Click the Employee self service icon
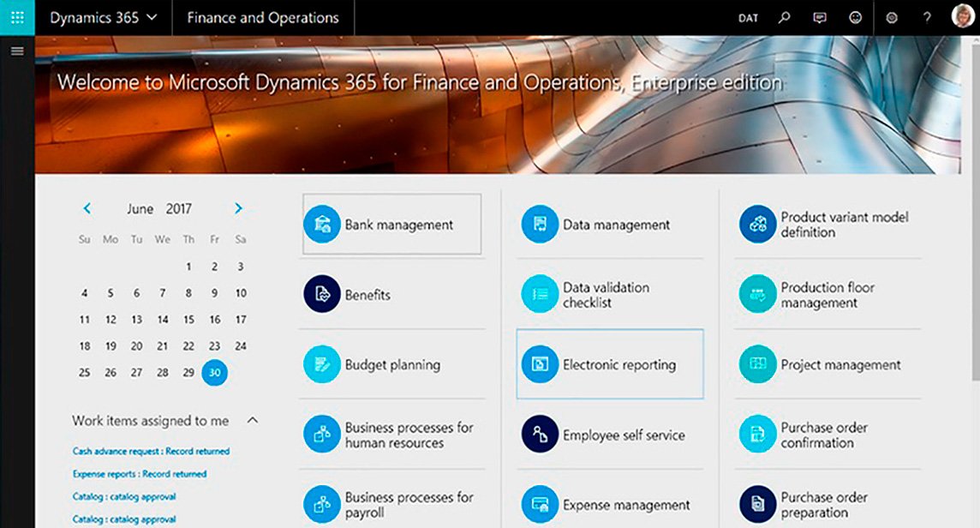This screenshot has width=980, height=528. [540, 435]
